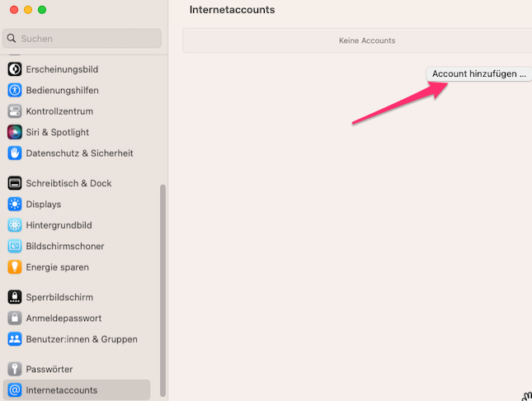Click the Erscheinungsbild sidebar icon
The width and height of the screenshot is (532, 401).
pos(14,69)
